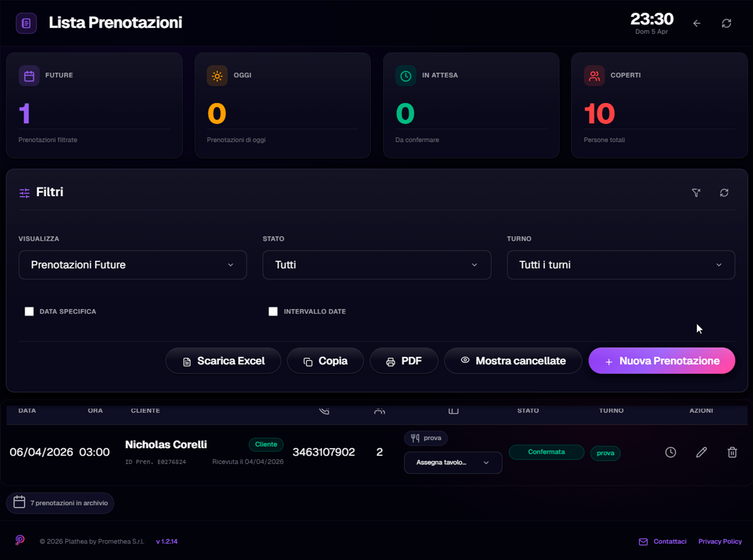
Task: Open the Tutti i turni dropdown
Action: tap(621, 265)
